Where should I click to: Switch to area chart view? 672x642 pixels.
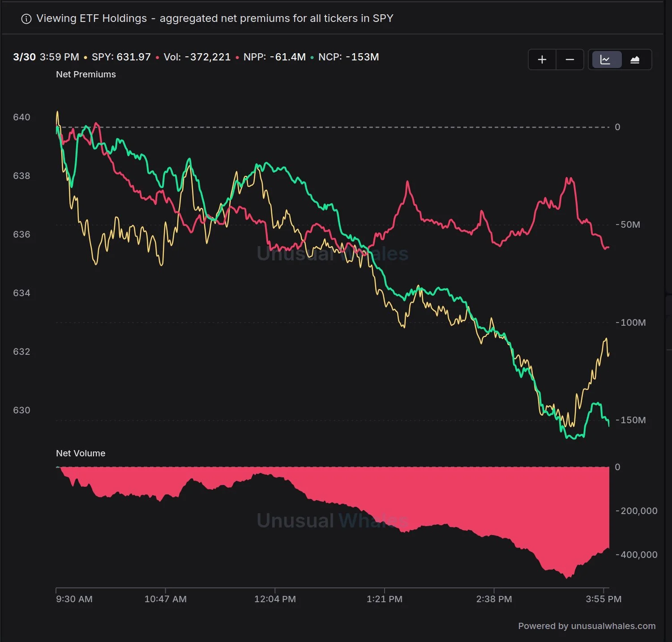coord(635,60)
